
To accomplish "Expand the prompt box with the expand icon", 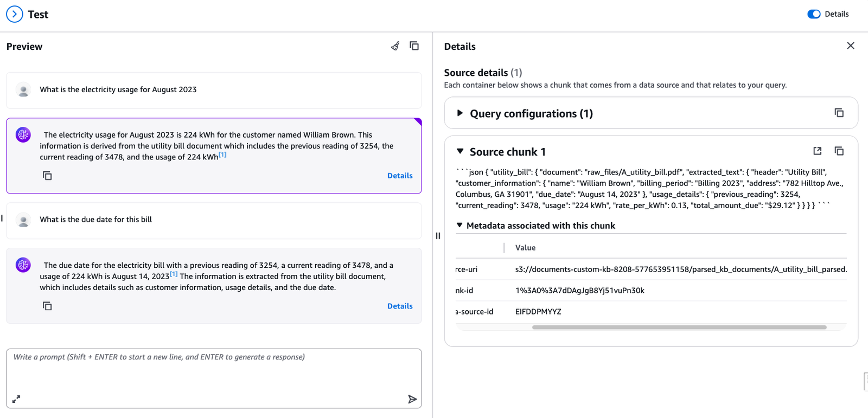I will tap(16, 399).
